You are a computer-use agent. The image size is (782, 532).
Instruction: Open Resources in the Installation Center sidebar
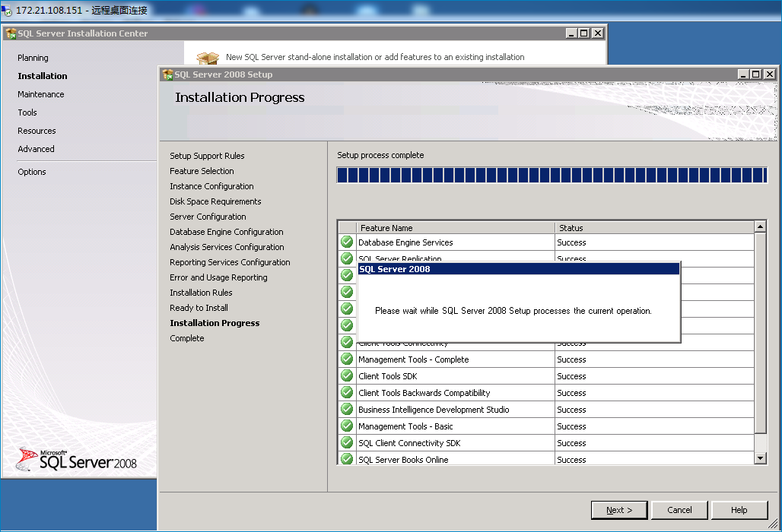(x=37, y=131)
